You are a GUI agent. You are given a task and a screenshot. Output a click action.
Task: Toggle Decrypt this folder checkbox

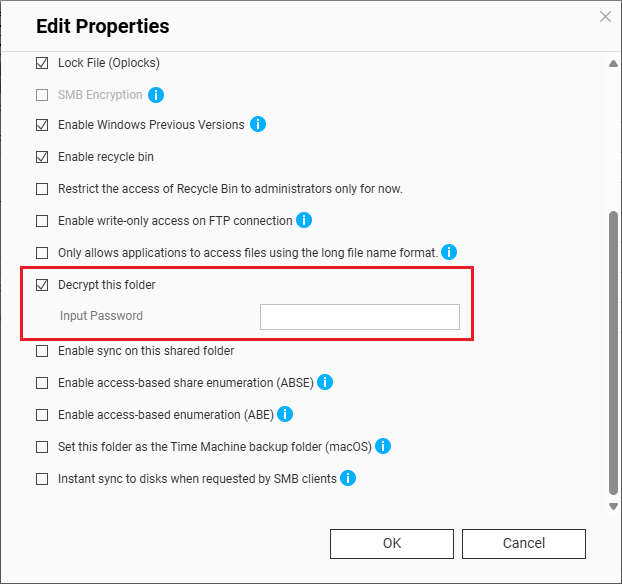point(42,285)
